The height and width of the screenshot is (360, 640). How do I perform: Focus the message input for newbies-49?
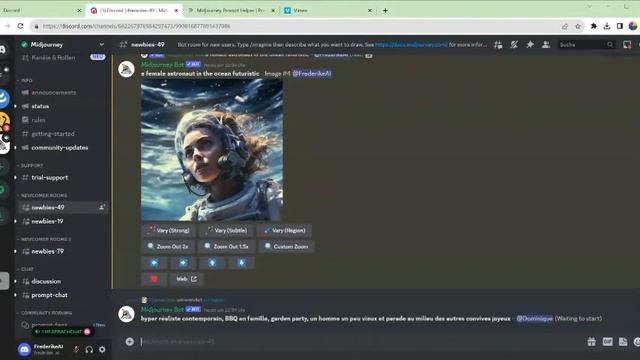pyautogui.click(x=359, y=342)
